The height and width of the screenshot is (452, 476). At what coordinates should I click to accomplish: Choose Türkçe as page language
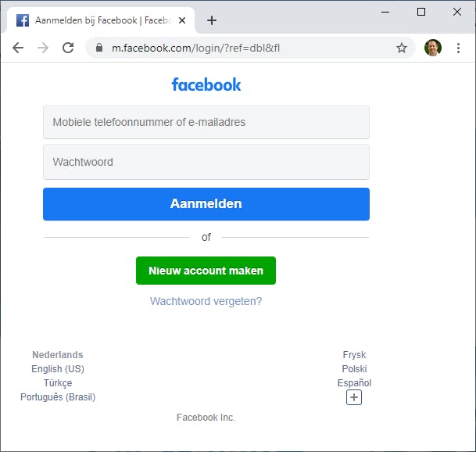[x=58, y=383]
